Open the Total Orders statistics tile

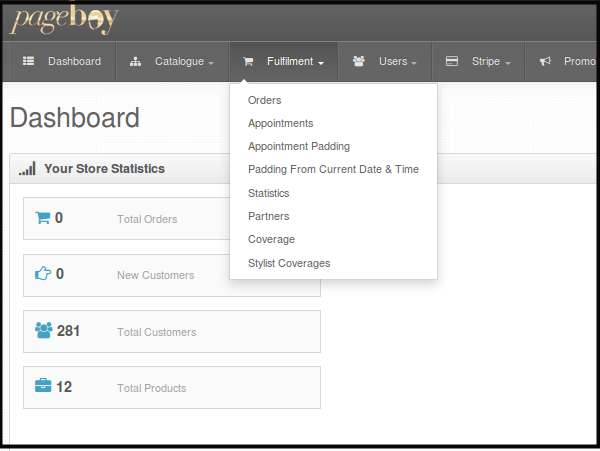pyautogui.click(x=127, y=218)
